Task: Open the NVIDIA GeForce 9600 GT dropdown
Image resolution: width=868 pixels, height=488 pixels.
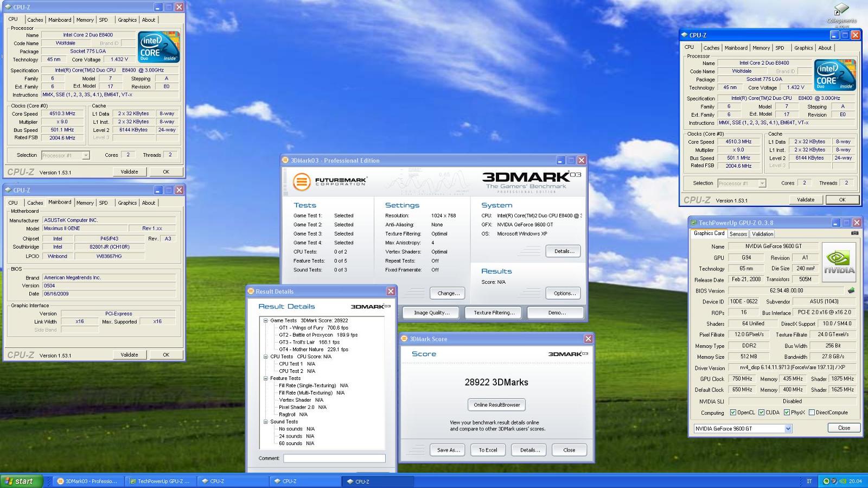Action: [788, 429]
